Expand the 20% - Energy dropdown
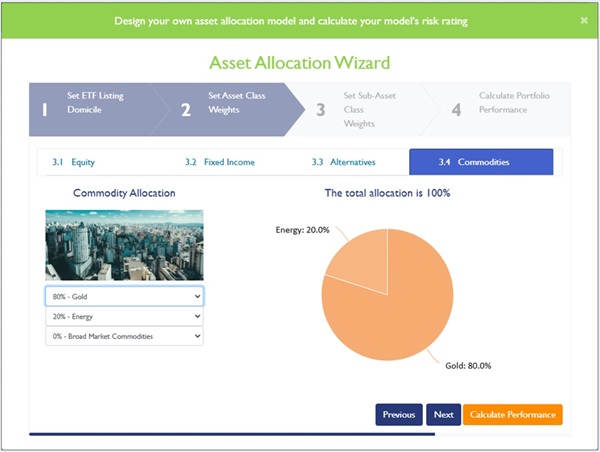This screenshot has height=452, width=600. [x=124, y=316]
